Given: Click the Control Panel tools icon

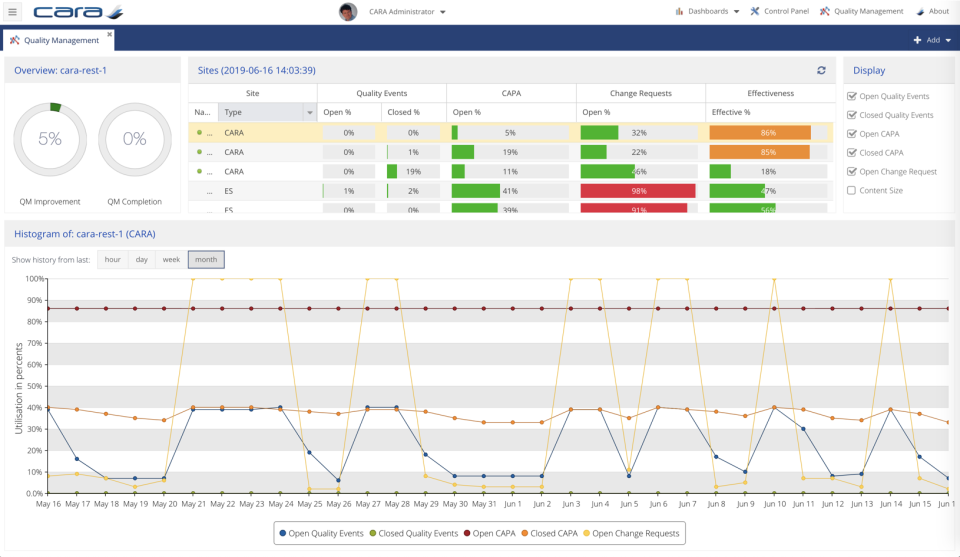Looking at the screenshot, I should pyautogui.click(x=755, y=11).
